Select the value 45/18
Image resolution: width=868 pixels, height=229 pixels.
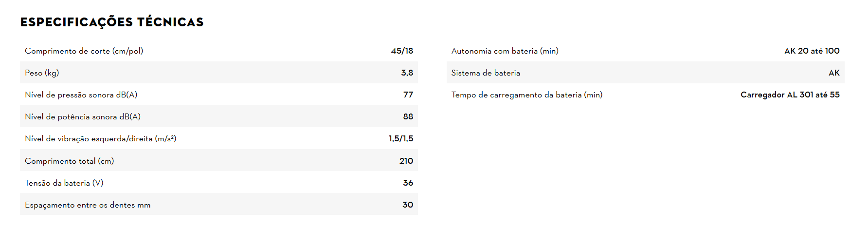(x=402, y=51)
